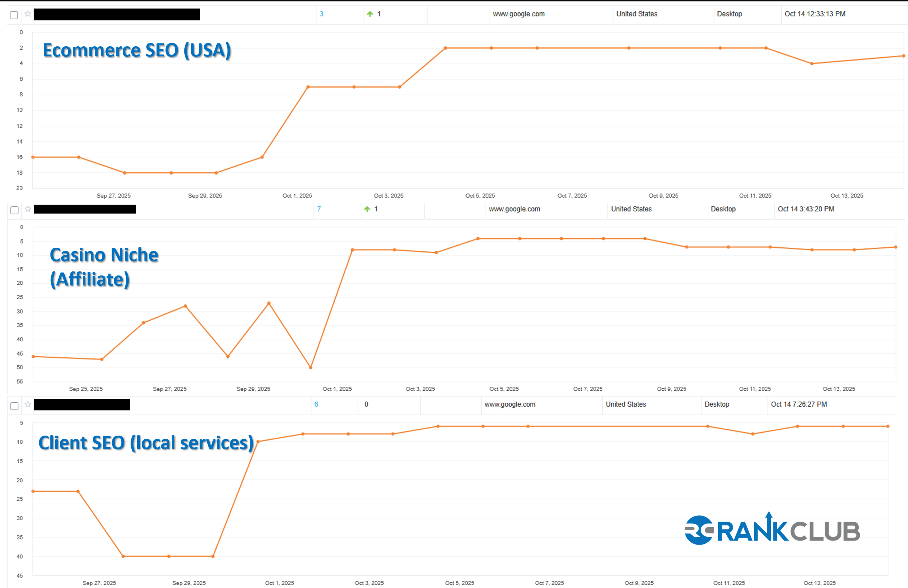Screen dimensions: 908x588
Task: Click redacted keyword in first row
Action: click(117, 14)
